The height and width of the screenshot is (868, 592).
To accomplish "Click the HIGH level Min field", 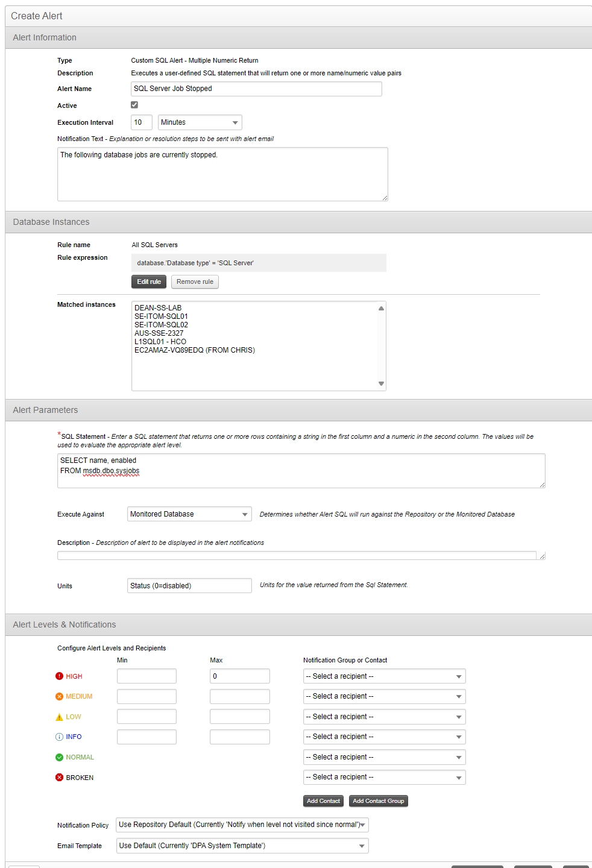I will tap(146, 676).
